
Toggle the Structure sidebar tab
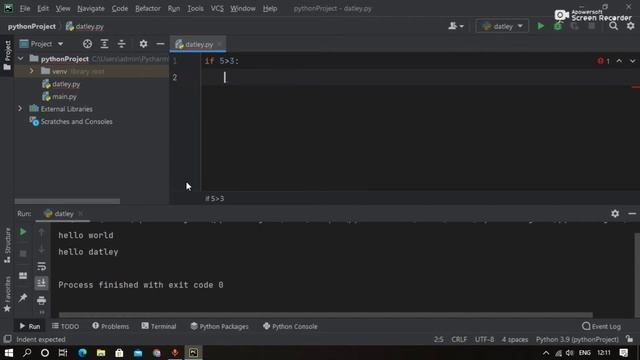click(x=7, y=245)
